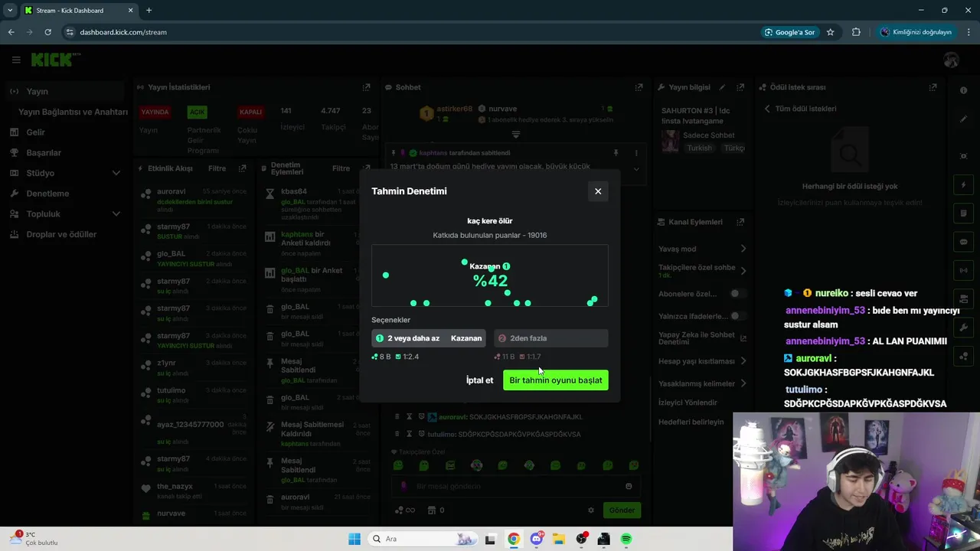980x551 pixels.
Task: Open Discord from the taskbar
Action: coord(536,539)
